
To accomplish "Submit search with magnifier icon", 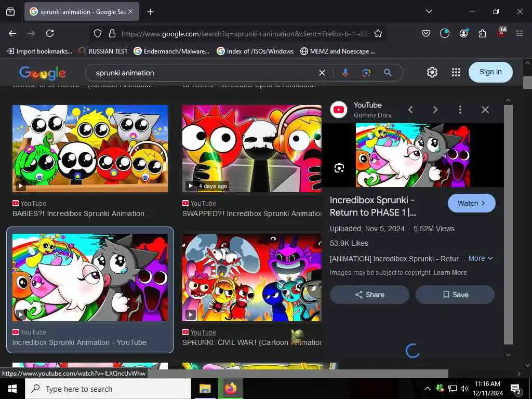I will click(x=388, y=72).
